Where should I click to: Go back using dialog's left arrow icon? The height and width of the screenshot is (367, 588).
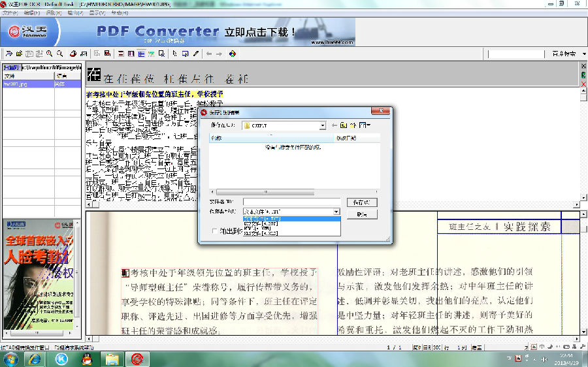[x=334, y=125]
